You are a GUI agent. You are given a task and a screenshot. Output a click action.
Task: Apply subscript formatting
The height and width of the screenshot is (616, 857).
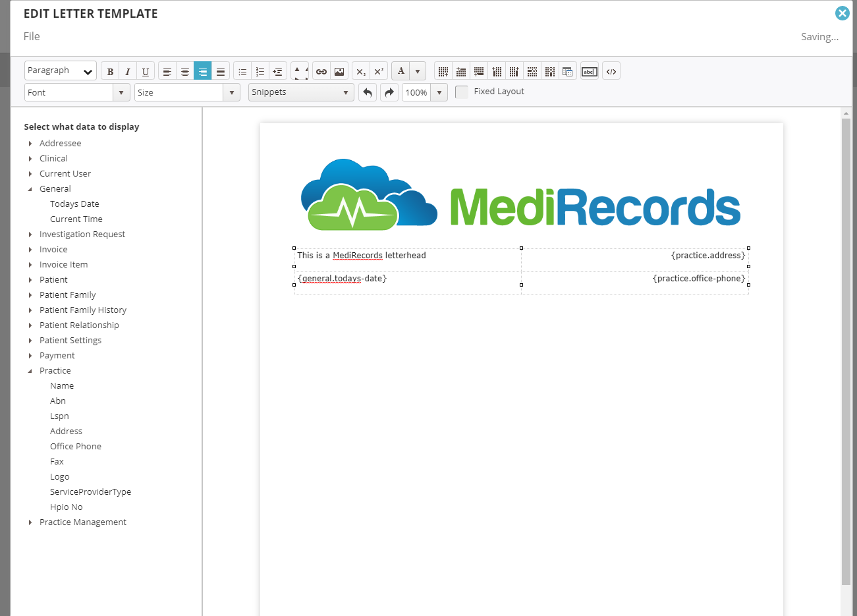click(361, 71)
